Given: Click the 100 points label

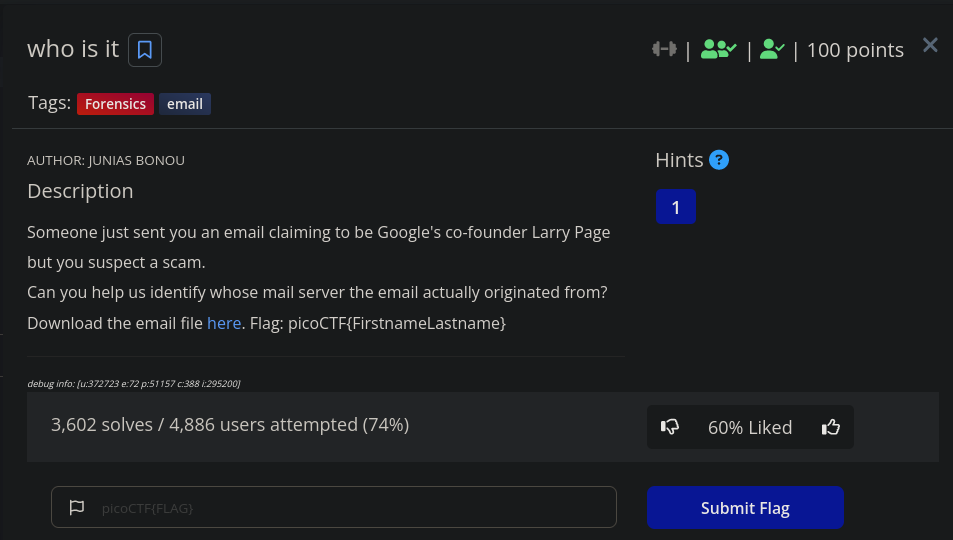Looking at the screenshot, I should pos(855,50).
